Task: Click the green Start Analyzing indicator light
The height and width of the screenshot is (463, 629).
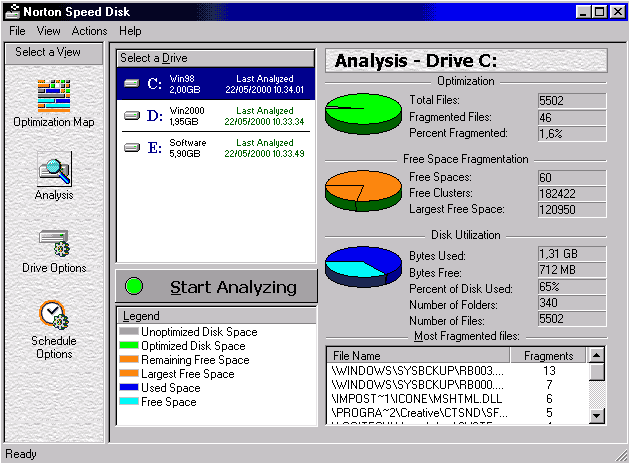Action: click(x=134, y=286)
